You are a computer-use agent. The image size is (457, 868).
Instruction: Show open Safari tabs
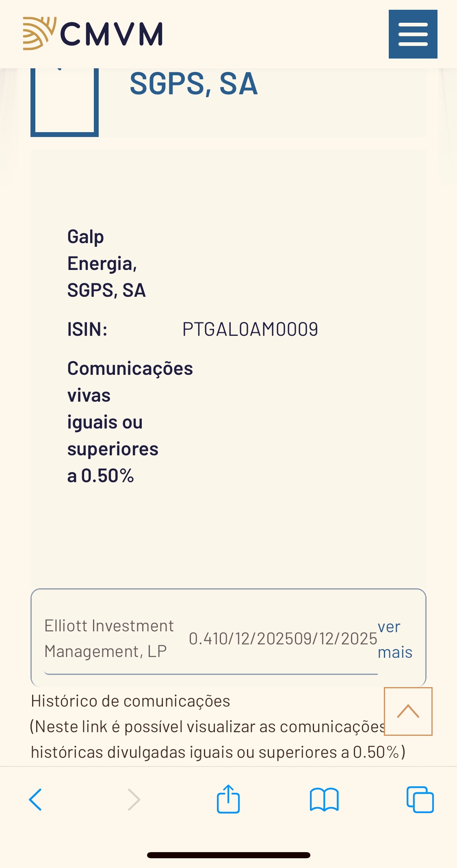click(x=420, y=799)
